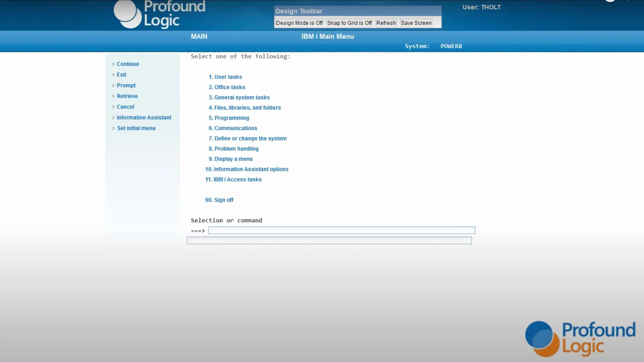This screenshot has width=644, height=362.
Task: Select menu option 2 Office tasks
Action: click(227, 87)
